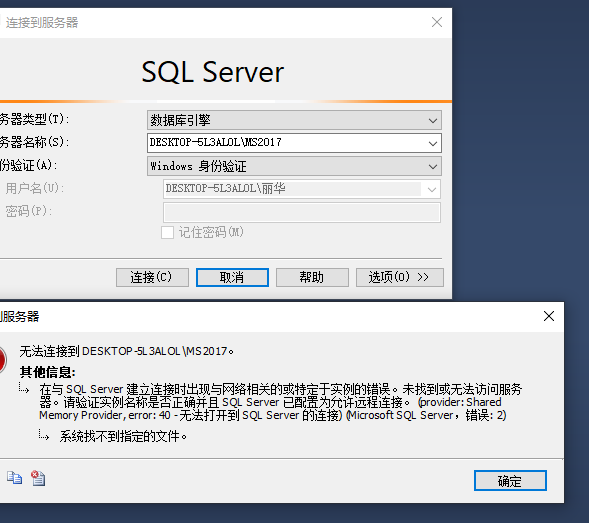Close the Connect to Server dialog
The image size is (589, 523).
coord(436,22)
